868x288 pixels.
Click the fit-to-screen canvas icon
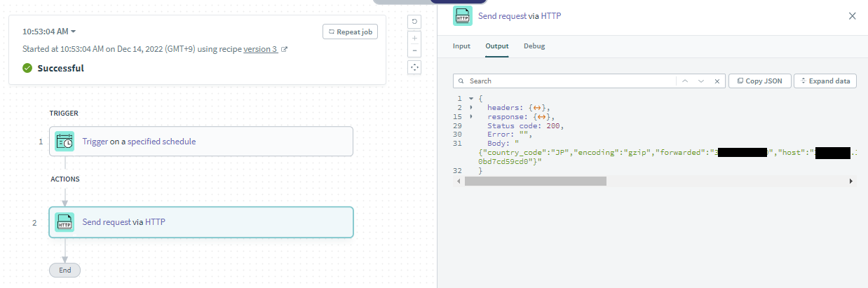[414, 67]
